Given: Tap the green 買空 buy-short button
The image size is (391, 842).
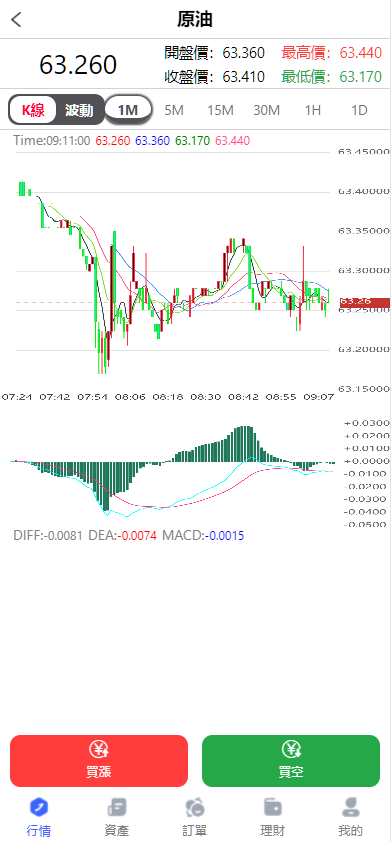Looking at the screenshot, I should (x=291, y=761).
